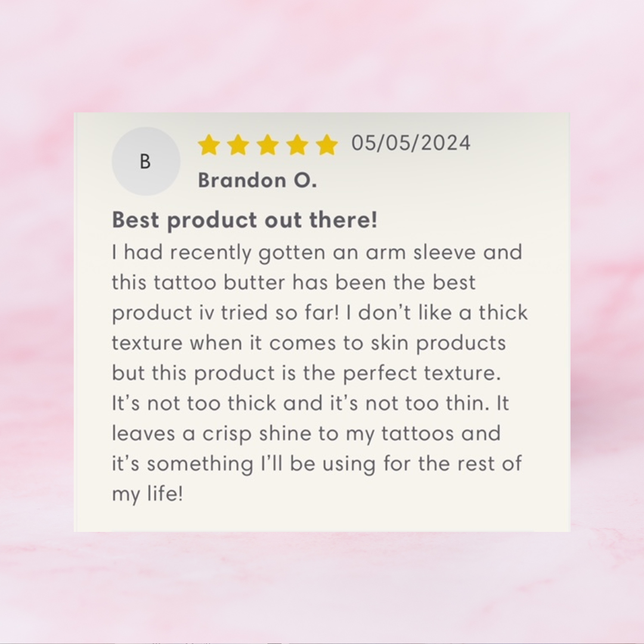644x644 pixels.
Task: Click the round "B" avatar icon
Action: (145, 162)
